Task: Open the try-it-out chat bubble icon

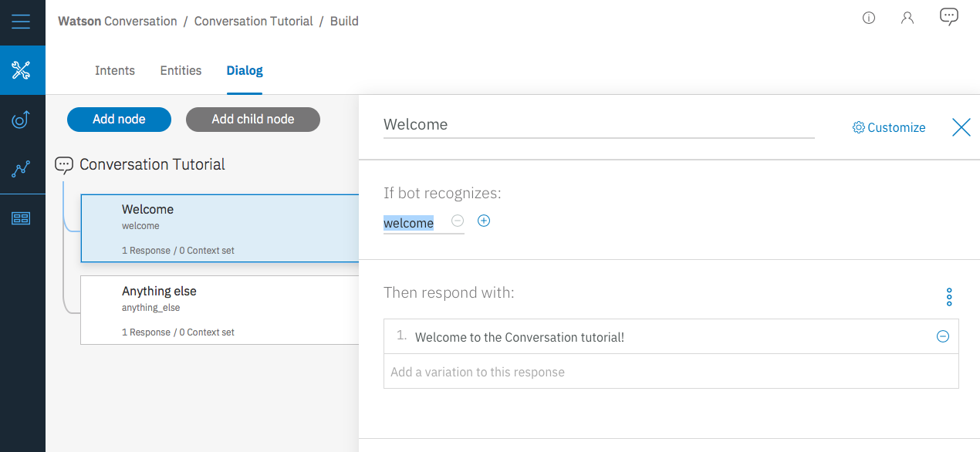Action: click(x=949, y=17)
